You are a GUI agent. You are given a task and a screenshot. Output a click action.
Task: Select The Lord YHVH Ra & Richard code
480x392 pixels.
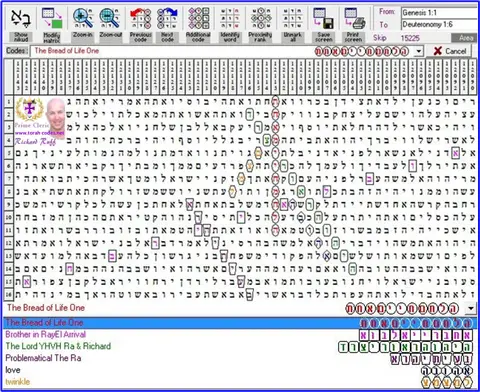tap(240, 346)
